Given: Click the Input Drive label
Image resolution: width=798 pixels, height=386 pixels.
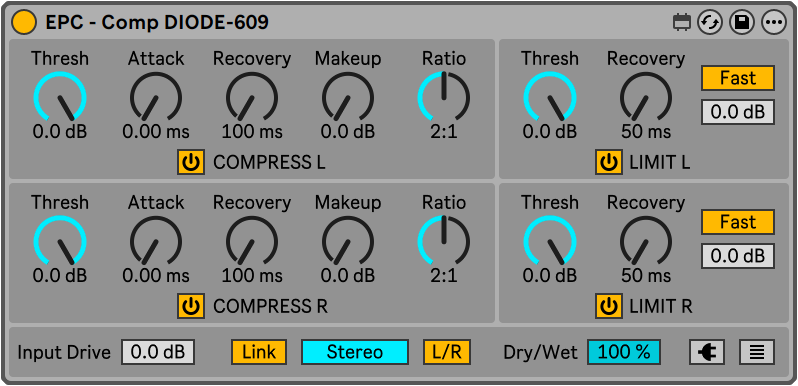Looking at the screenshot, I should coord(64,352).
